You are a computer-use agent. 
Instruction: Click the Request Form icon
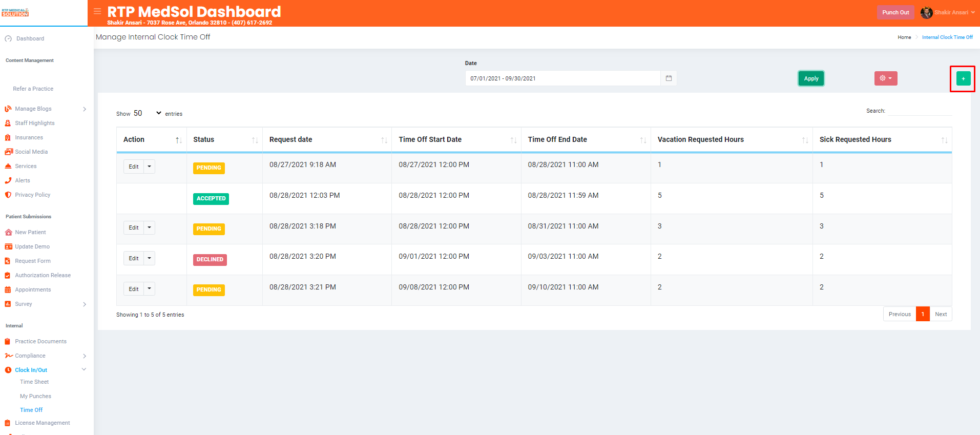tap(8, 261)
